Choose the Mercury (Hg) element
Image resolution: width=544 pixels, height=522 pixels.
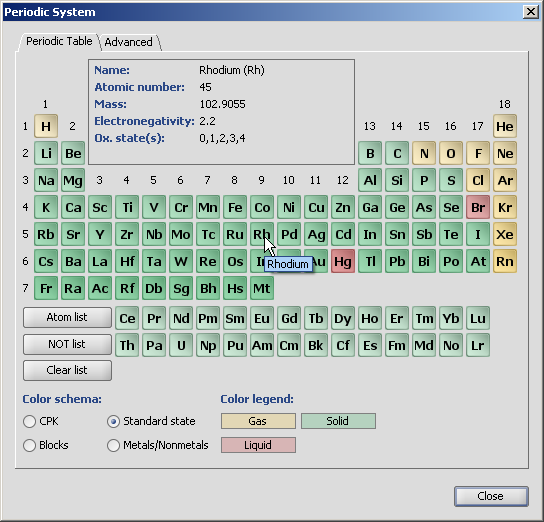click(x=343, y=261)
